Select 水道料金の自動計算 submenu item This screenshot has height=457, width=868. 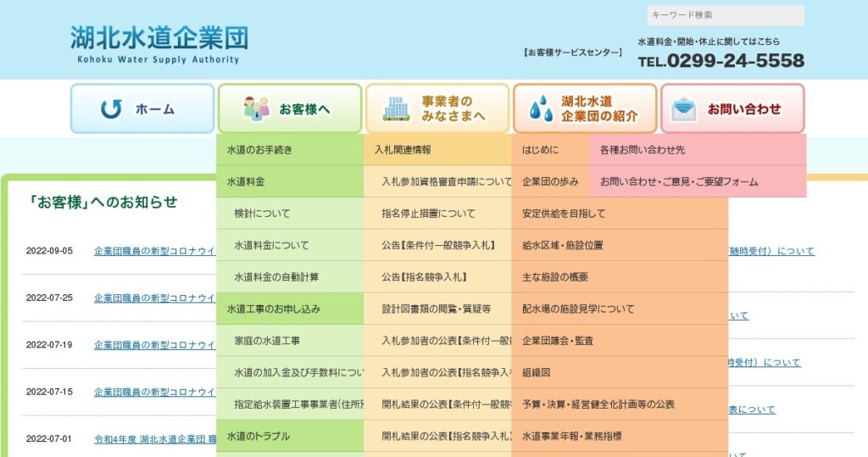[290, 277]
